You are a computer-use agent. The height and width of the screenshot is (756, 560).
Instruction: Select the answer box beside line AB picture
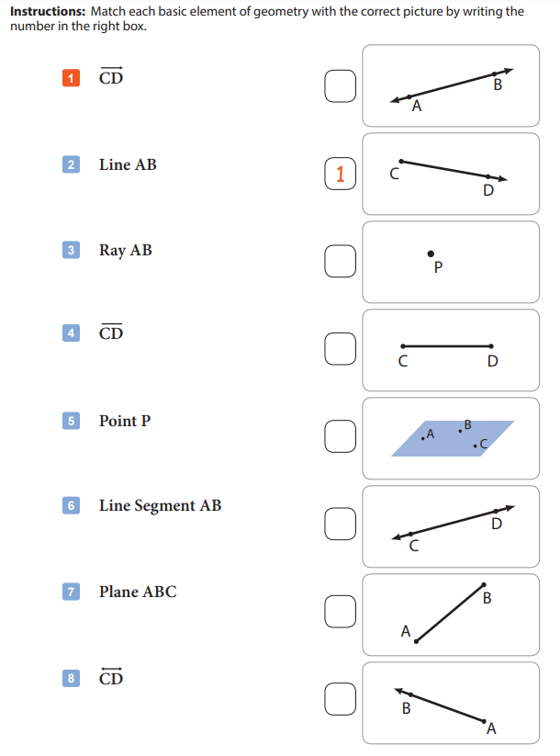click(341, 86)
